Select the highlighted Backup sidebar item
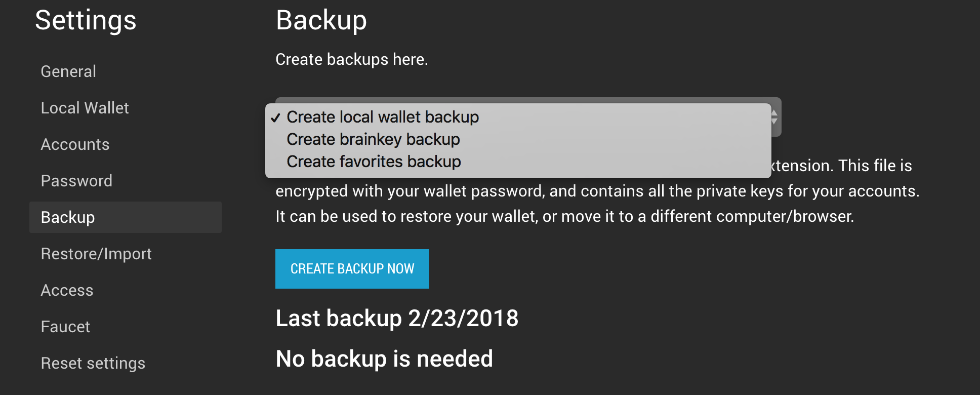 [126, 217]
